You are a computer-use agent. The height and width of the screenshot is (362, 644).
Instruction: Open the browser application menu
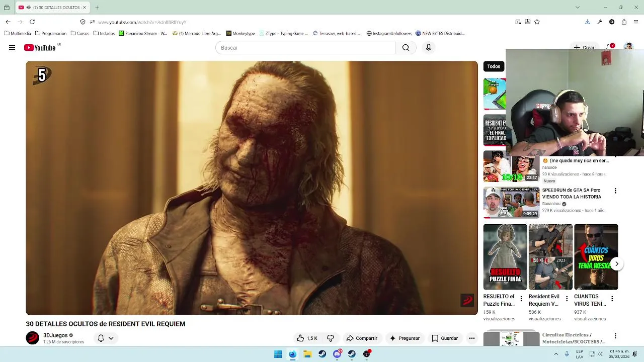coord(636,22)
